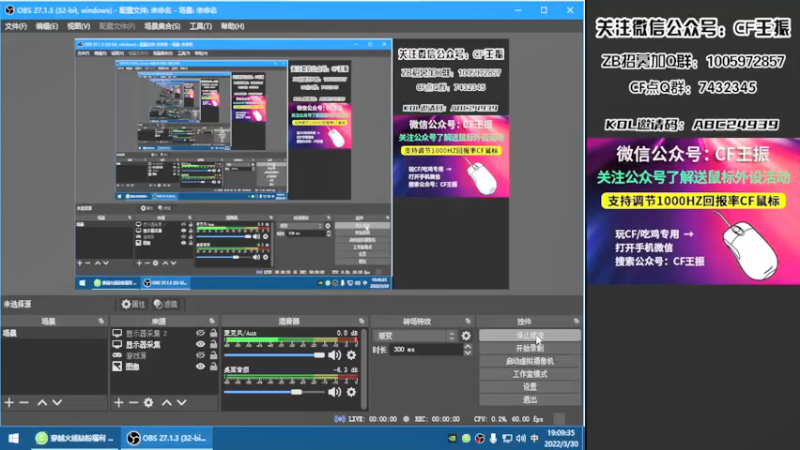
Task: Click microphone icon in system tray
Action: pyautogui.click(x=493, y=438)
